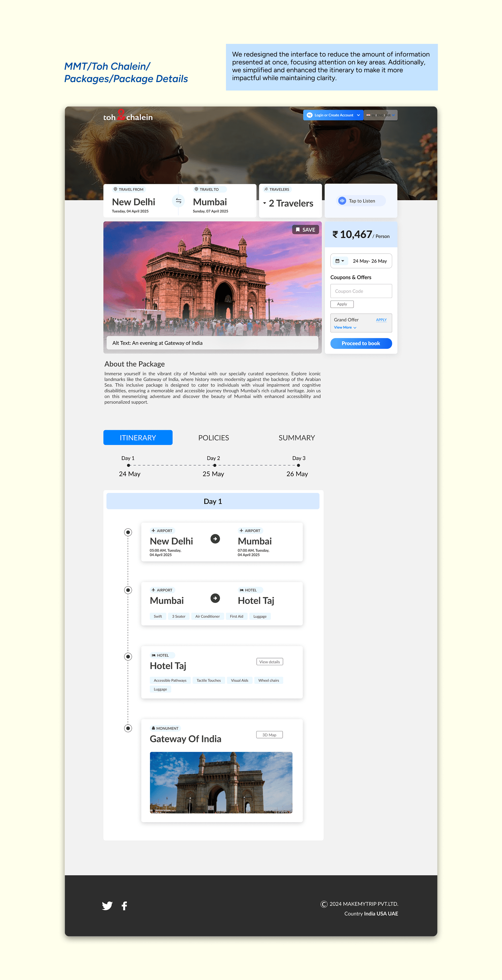Switch to the SUMMARY tab
Image resolution: width=502 pixels, height=980 pixels.
[297, 438]
